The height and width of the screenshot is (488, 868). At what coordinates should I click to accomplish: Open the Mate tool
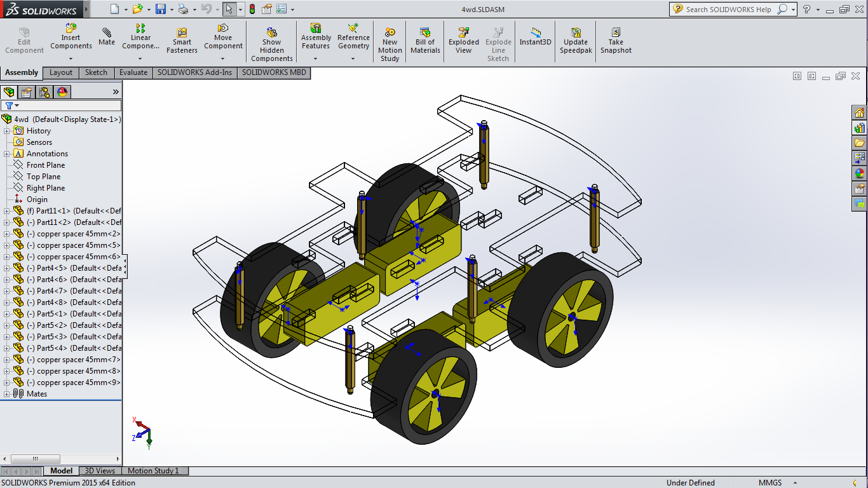pyautogui.click(x=107, y=36)
